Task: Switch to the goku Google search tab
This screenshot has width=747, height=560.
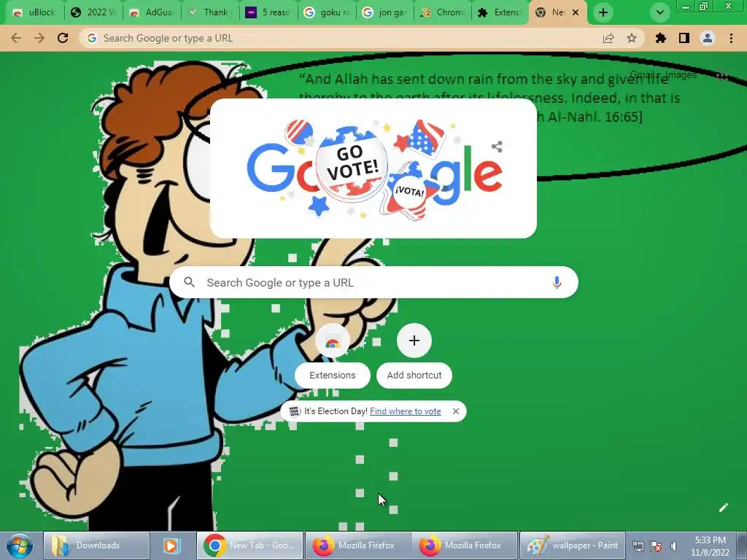Action: click(327, 12)
